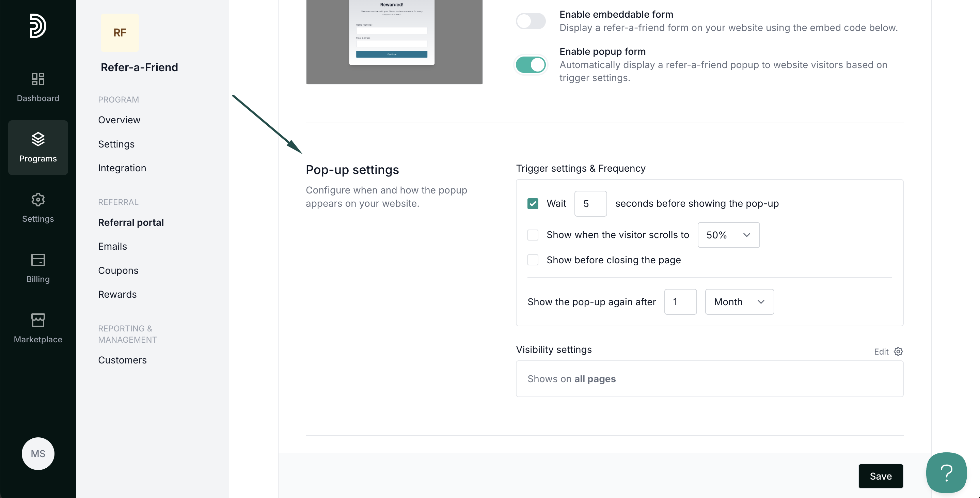Click the wait seconds input field
The width and height of the screenshot is (980, 498).
coord(590,204)
